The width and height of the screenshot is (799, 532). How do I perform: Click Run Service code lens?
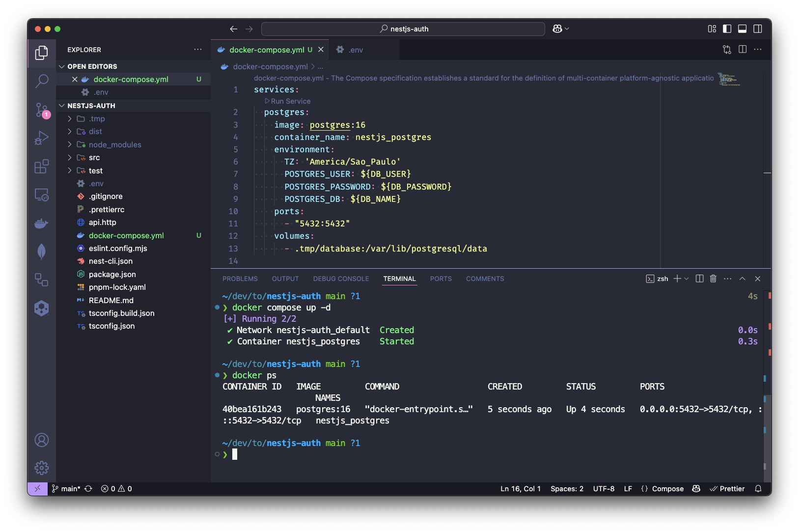coord(288,101)
